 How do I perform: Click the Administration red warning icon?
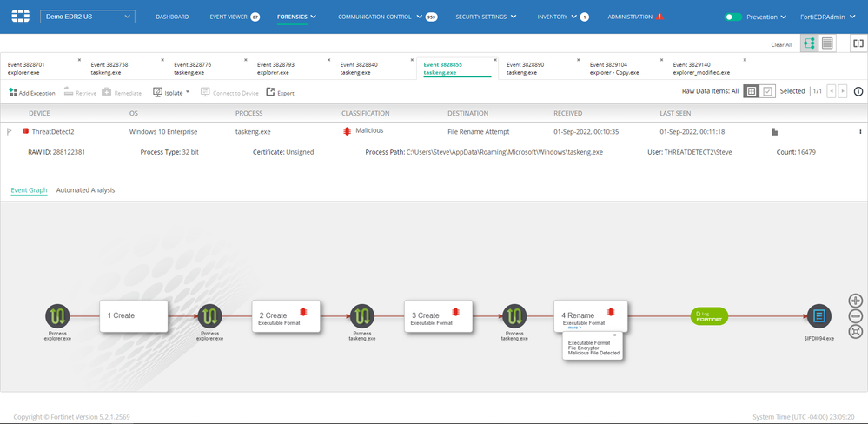point(659,17)
